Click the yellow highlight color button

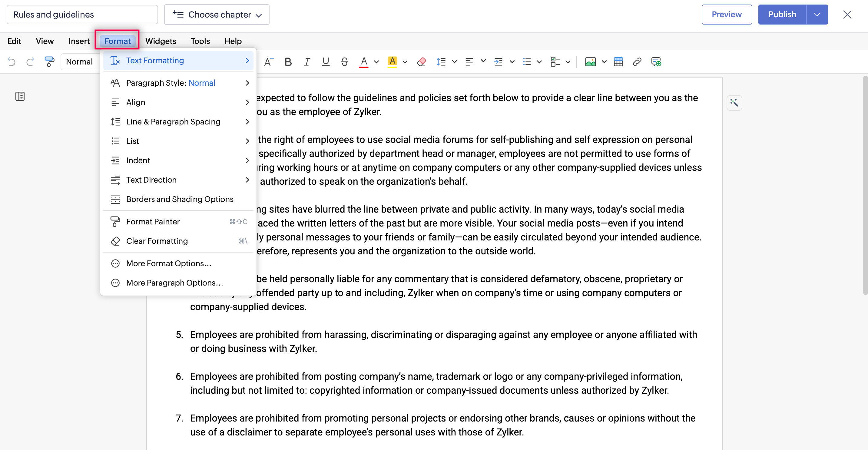(392, 62)
